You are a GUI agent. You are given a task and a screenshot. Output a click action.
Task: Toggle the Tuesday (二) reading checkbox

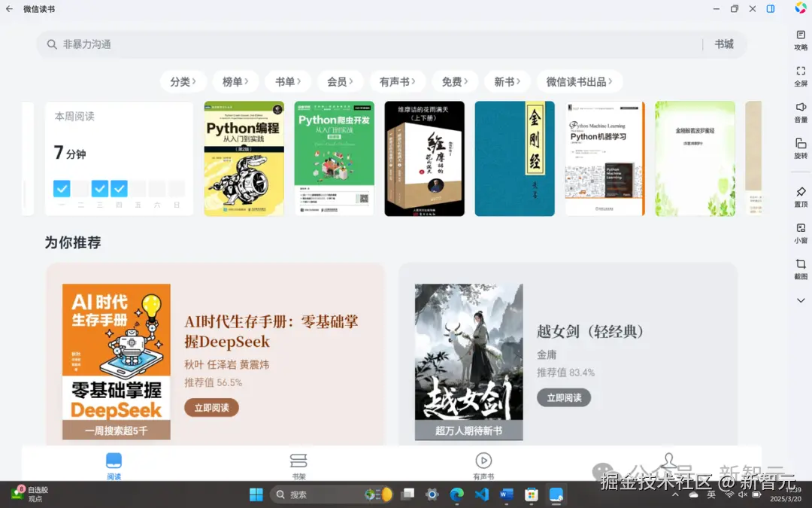80,189
